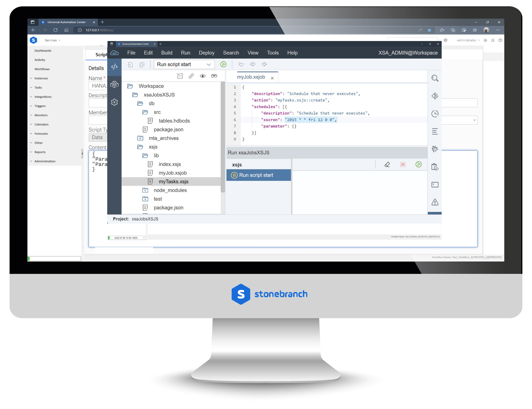Expand the node_modules folder

[145, 190]
